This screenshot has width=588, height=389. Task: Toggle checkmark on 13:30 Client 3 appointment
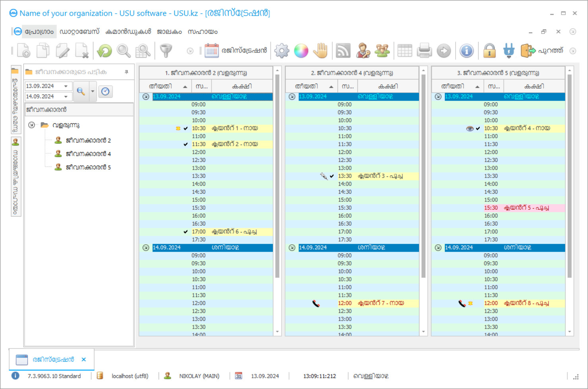coord(332,176)
